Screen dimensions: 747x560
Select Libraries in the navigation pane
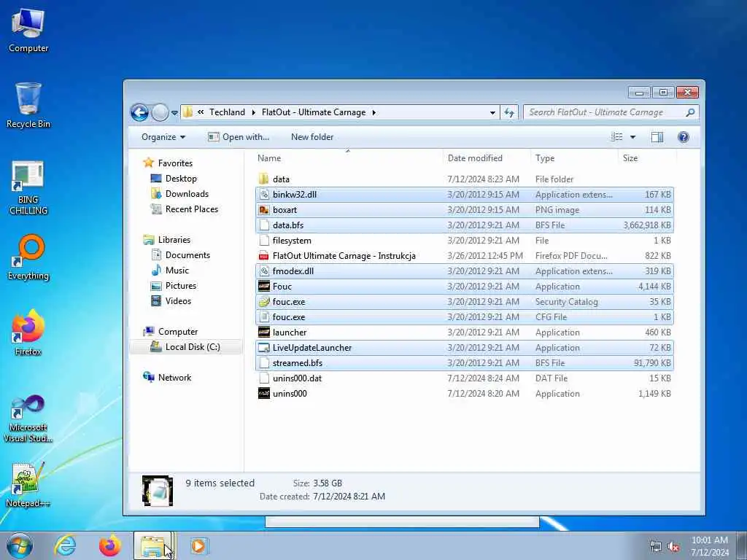174,240
